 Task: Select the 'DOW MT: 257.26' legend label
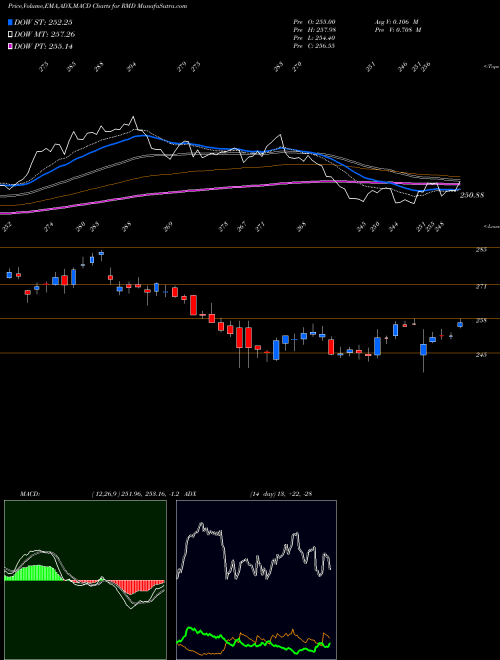(45, 34)
